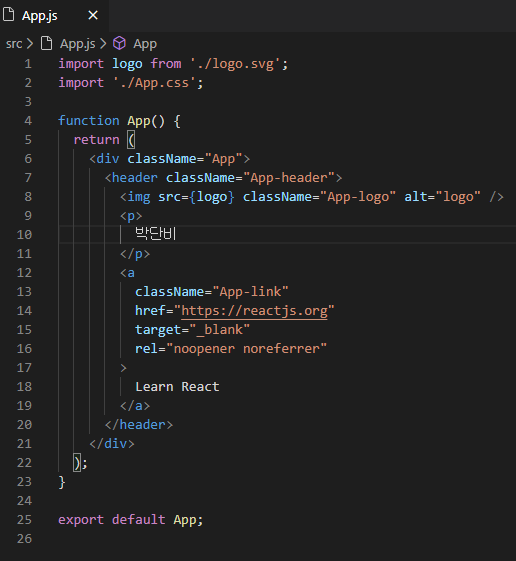The width and height of the screenshot is (516, 561).
Task: Click the "App-logo" class string
Action: pos(358,197)
